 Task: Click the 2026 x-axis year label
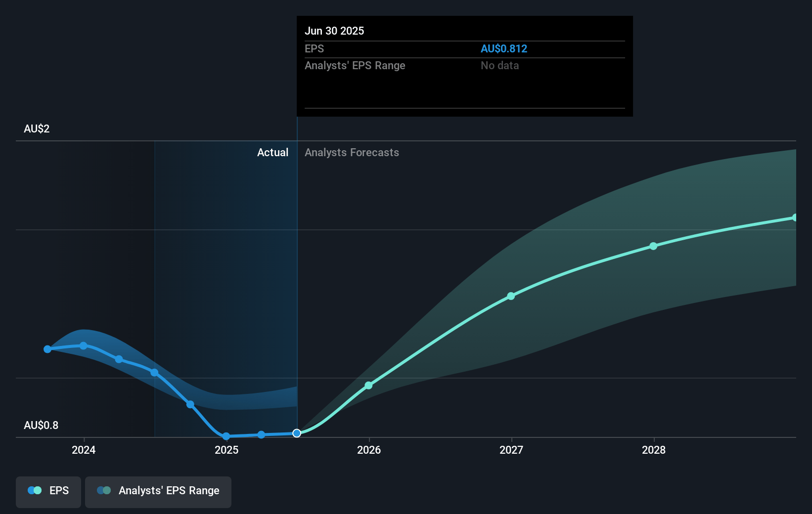pos(369,450)
